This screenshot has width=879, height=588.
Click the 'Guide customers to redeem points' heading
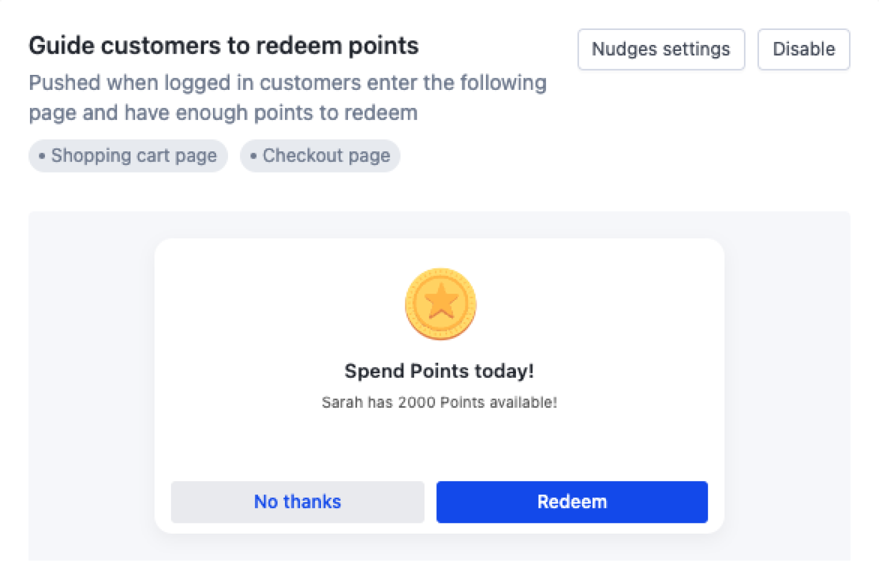tap(223, 45)
